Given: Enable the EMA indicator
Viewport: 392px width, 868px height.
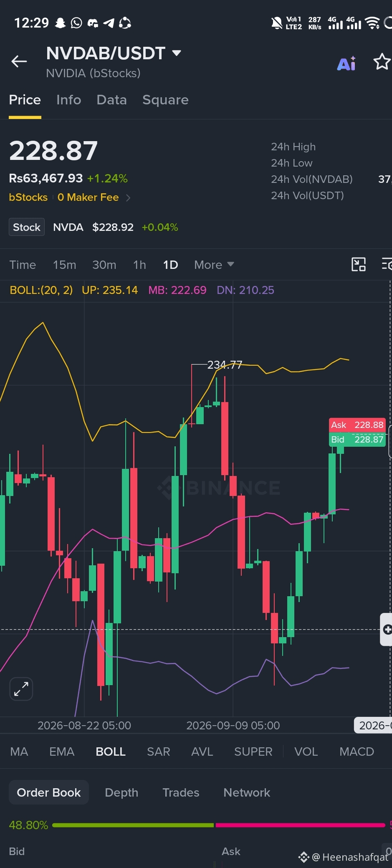Looking at the screenshot, I should click(62, 752).
